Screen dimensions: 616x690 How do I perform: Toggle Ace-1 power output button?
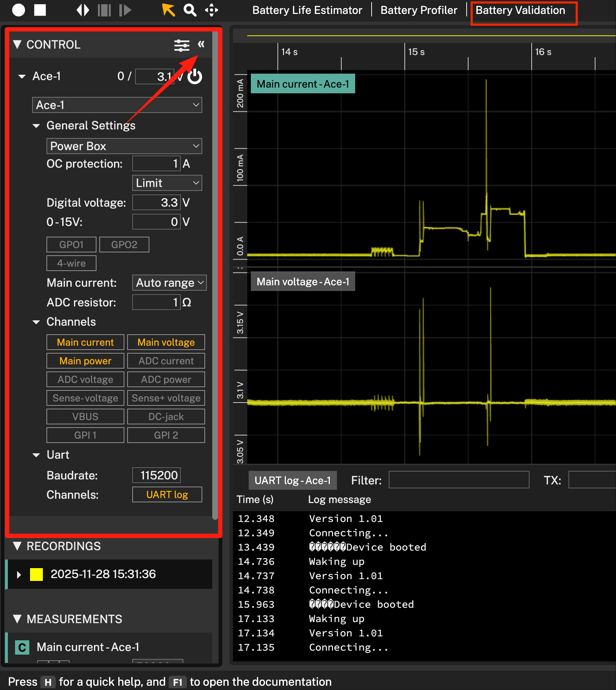point(195,77)
